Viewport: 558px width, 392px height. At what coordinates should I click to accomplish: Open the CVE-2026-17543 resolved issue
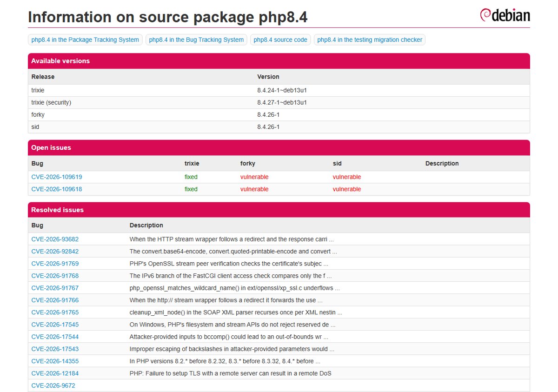[x=55, y=349]
